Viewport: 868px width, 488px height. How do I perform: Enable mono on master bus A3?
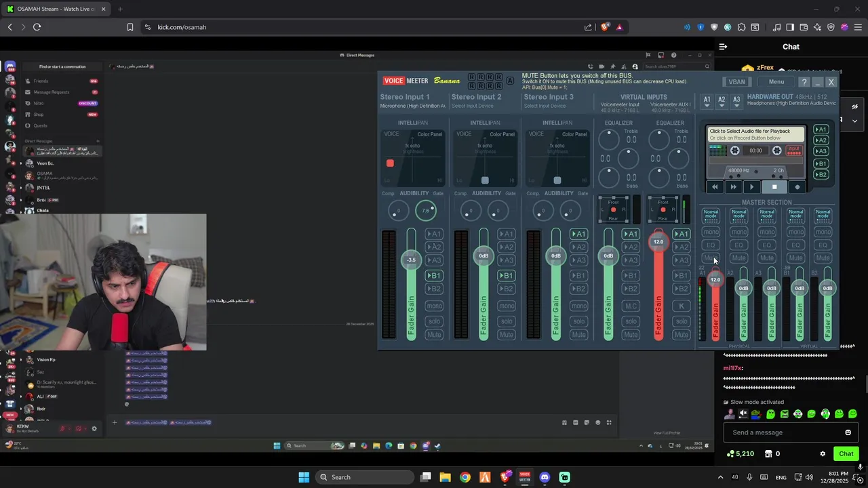[x=767, y=232]
